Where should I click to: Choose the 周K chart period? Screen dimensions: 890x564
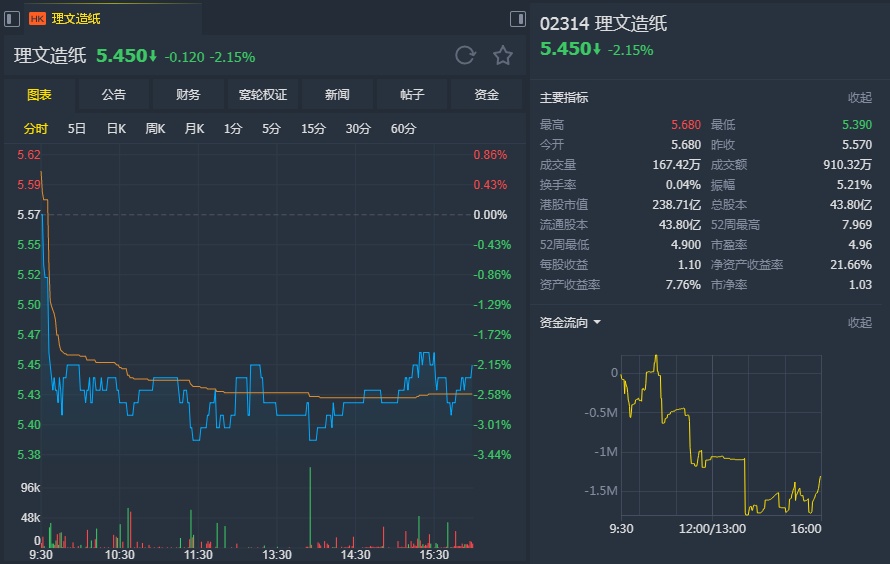click(x=155, y=128)
